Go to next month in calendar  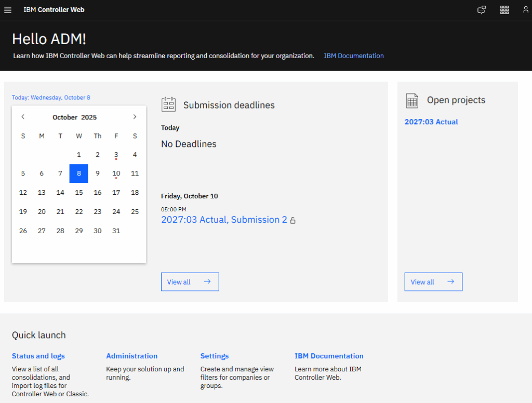(135, 117)
